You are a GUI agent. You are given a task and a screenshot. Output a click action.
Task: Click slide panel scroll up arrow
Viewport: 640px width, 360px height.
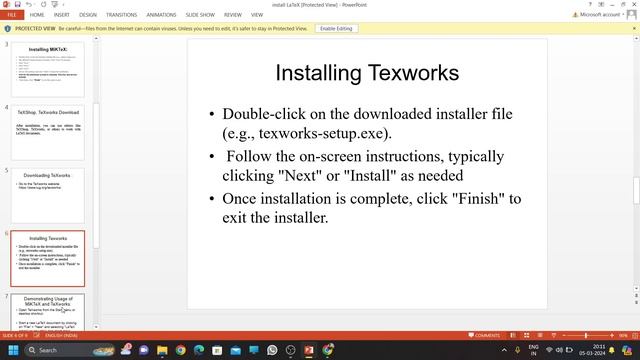tap(96, 39)
